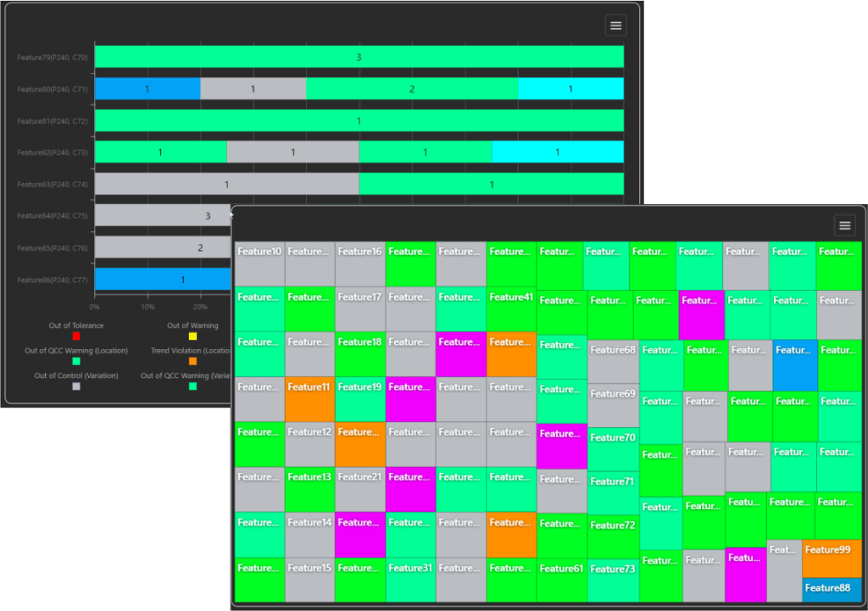Click the Feature82(P240, C73) axis label
The height and width of the screenshot is (611, 868).
53,153
